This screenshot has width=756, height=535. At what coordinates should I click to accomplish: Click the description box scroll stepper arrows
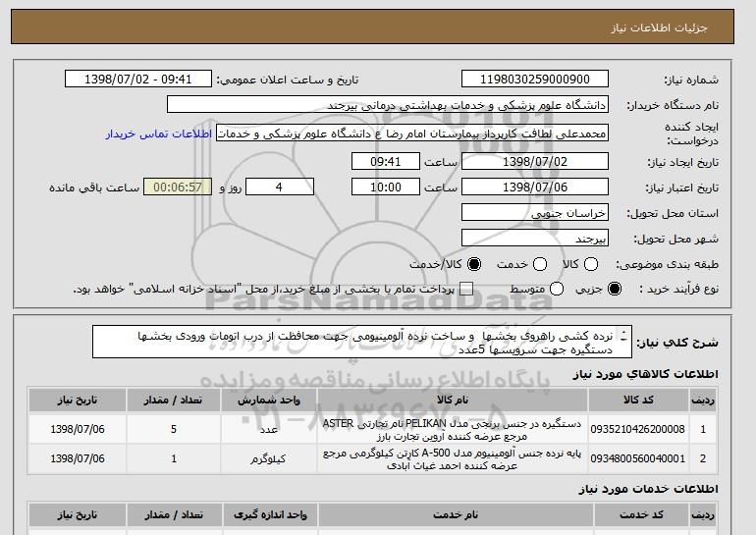(x=623, y=336)
